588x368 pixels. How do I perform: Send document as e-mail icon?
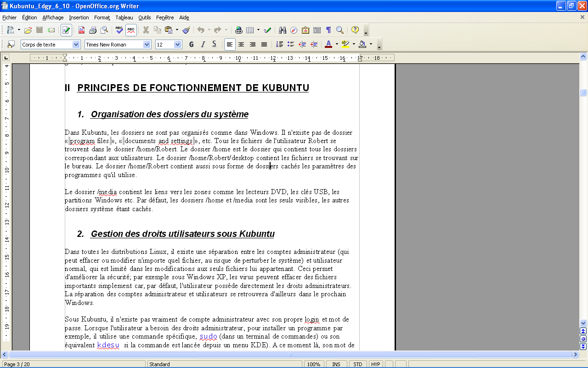(51, 30)
